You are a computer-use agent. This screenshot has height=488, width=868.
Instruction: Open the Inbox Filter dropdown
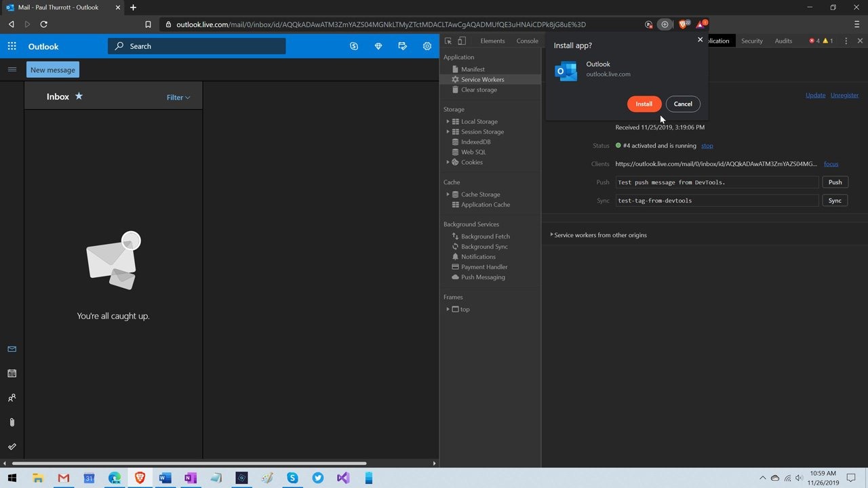(x=178, y=97)
